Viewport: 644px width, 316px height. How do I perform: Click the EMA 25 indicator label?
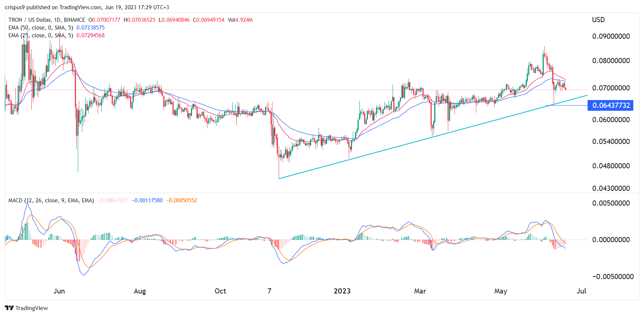tap(41, 35)
